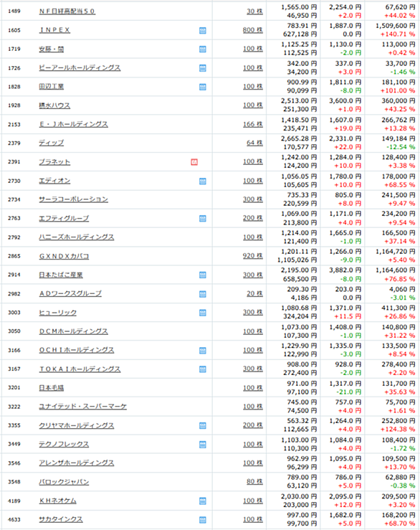Open the アレンザホールディングス link
The height and width of the screenshot is (530, 420).
coord(77,463)
